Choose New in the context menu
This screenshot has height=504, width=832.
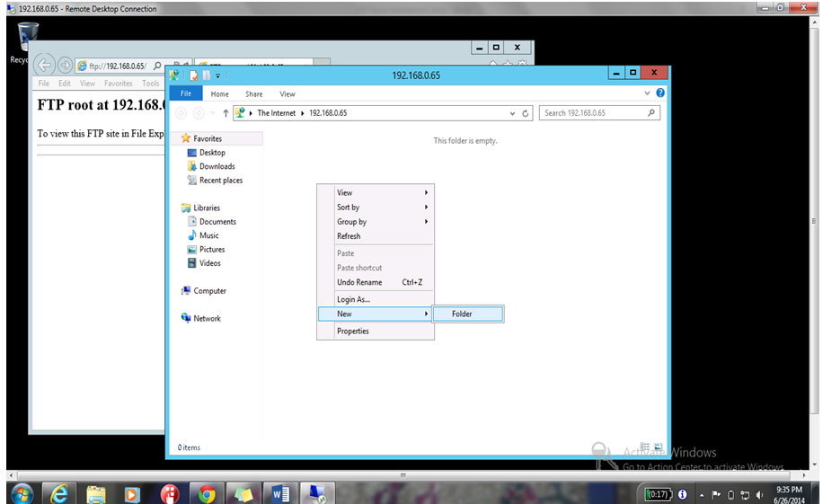pos(376,314)
